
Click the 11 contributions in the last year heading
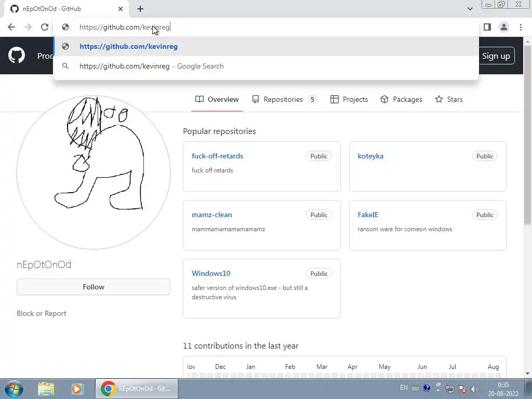pyautogui.click(x=241, y=345)
